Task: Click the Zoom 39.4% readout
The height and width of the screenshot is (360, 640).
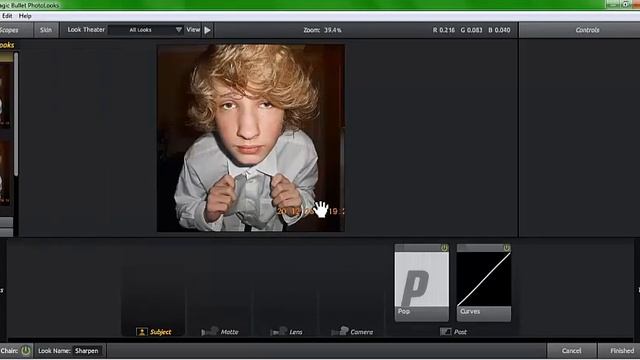Action: (x=322, y=30)
